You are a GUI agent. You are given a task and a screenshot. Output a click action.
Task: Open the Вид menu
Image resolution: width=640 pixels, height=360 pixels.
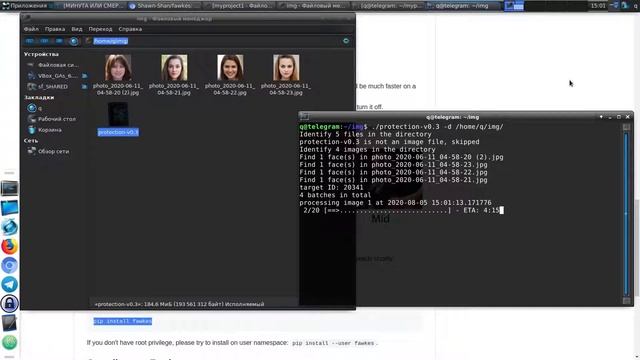[77, 29]
